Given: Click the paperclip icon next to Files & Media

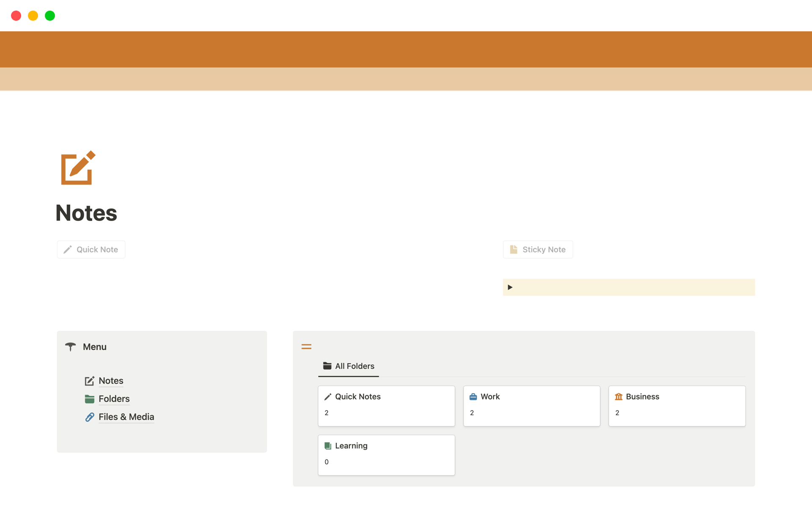Looking at the screenshot, I should tap(89, 417).
